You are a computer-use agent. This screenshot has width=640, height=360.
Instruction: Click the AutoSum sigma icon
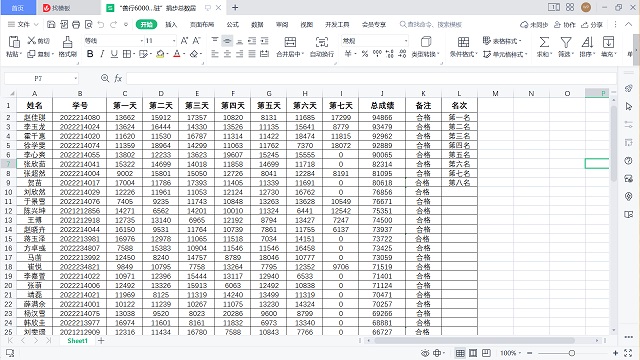(x=544, y=42)
